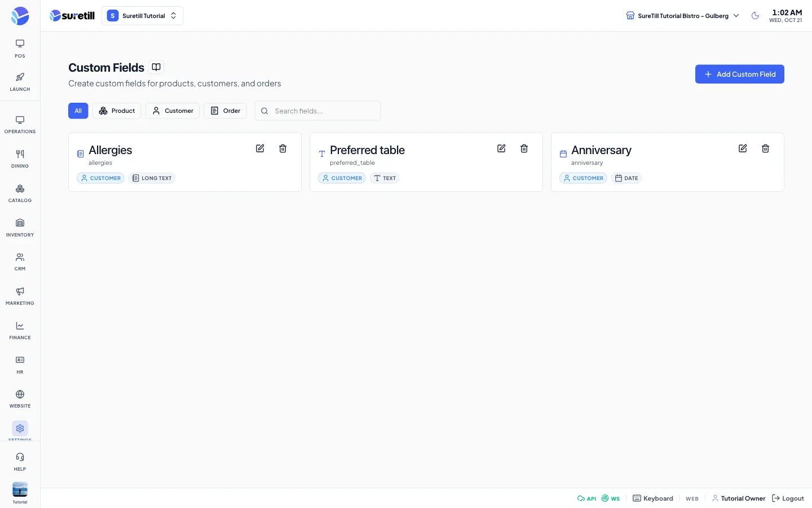The height and width of the screenshot is (508, 812).
Task: Filter fields by Product
Action: point(117,111)
